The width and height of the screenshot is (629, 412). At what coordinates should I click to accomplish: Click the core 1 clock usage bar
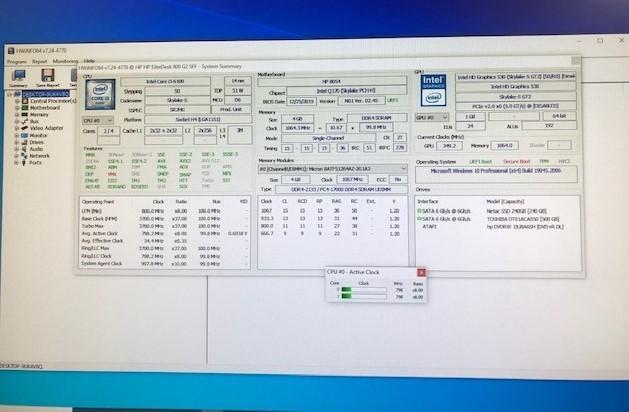pos(364,296)
